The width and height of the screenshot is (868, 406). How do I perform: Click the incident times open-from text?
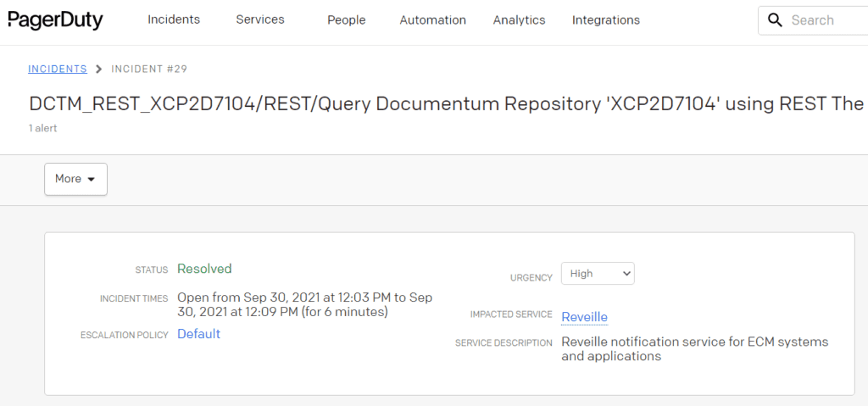pyautogui.click(x=304, y=304)
